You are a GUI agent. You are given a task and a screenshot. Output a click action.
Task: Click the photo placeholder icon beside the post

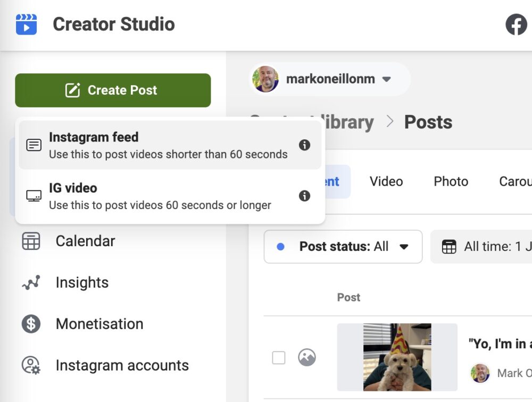point(307,358)
